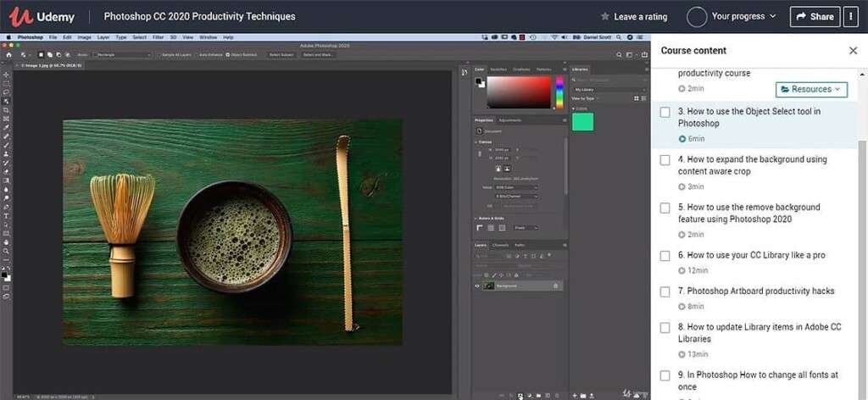Click the Photoshop search magnifier icon
868x400 pixels.
point(619,55)
